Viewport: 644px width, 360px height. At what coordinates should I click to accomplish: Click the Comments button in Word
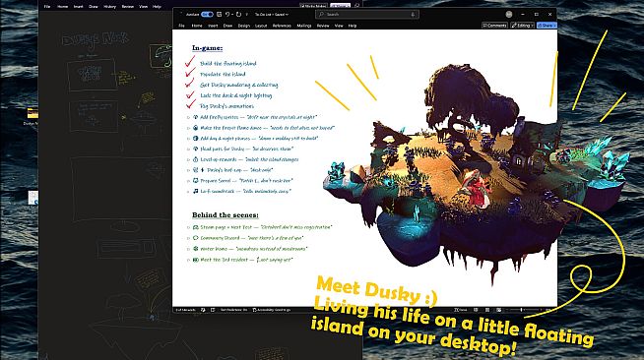[494, 26]
